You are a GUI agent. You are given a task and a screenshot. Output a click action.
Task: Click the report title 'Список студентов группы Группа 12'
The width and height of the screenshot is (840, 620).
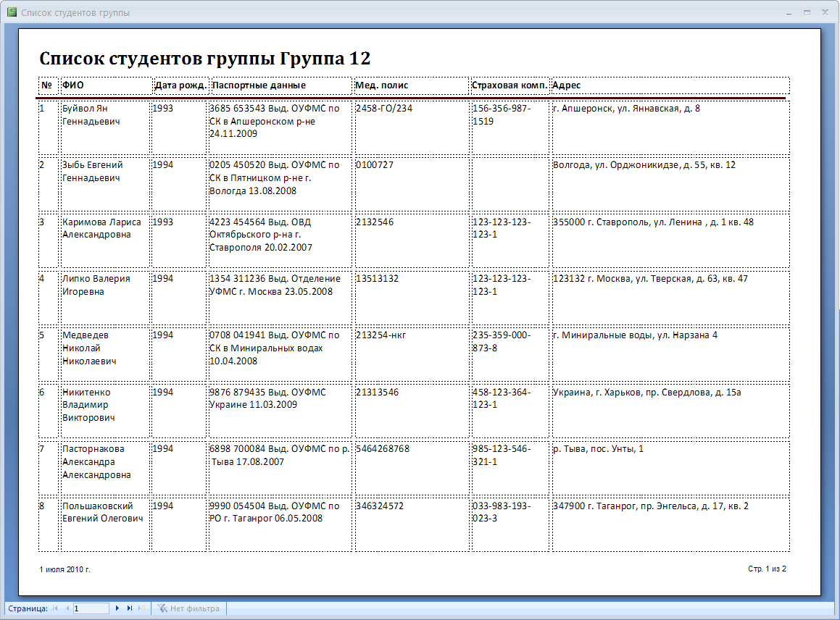204,59
